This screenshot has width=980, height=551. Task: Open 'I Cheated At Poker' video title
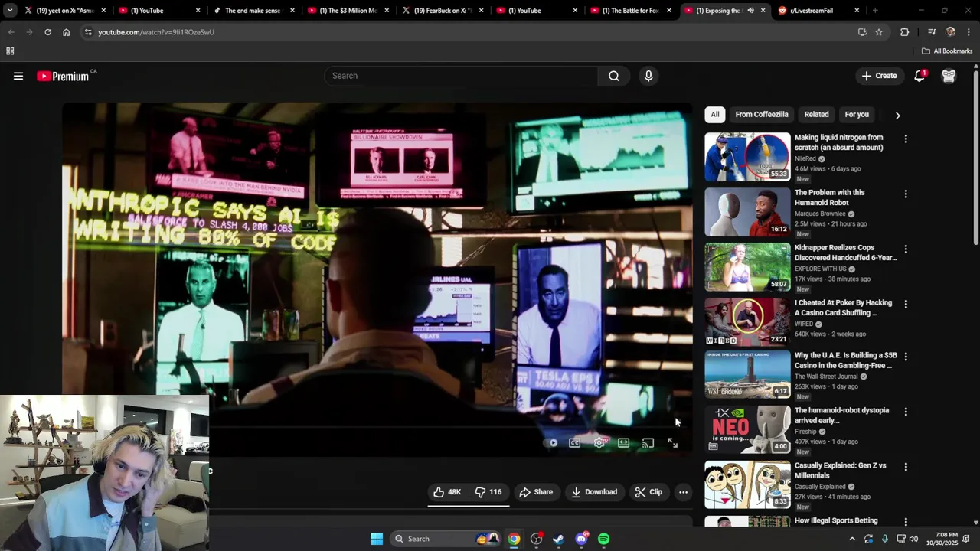843,308
